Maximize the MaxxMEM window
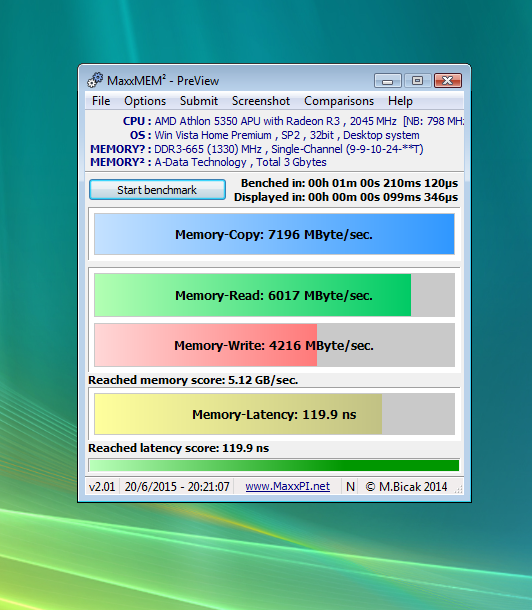 coord(418,81)
